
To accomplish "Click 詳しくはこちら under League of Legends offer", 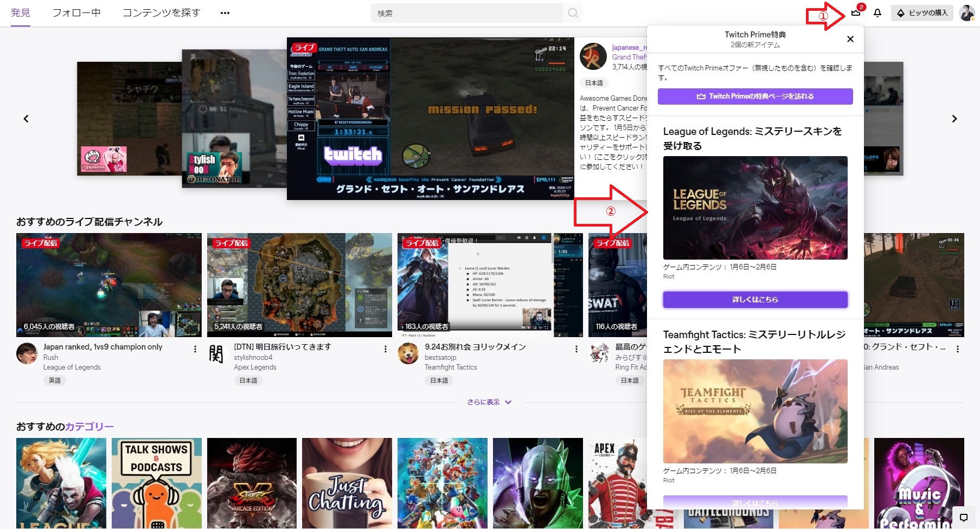I will 755,300.
